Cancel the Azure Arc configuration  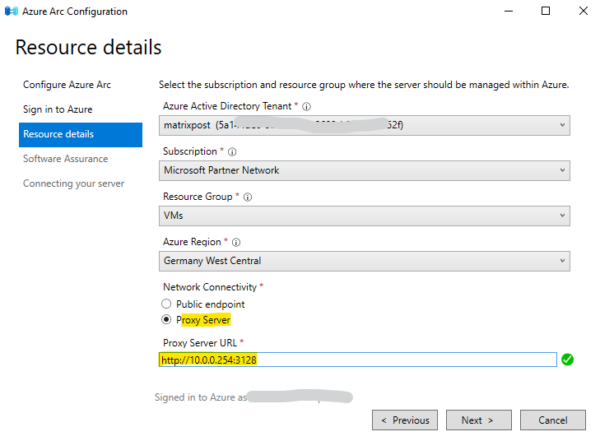click(552, 420)
